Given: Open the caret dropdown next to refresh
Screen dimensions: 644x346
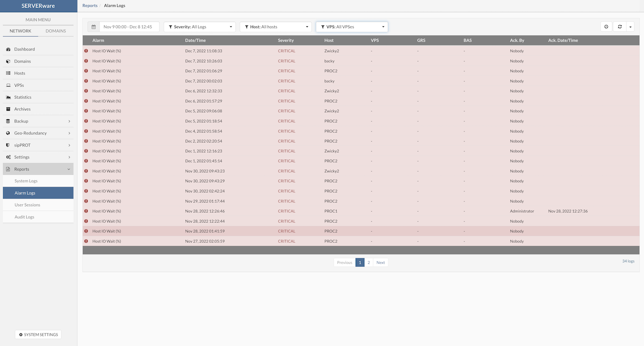Looking at the screenshot, I should pos(630,27).
